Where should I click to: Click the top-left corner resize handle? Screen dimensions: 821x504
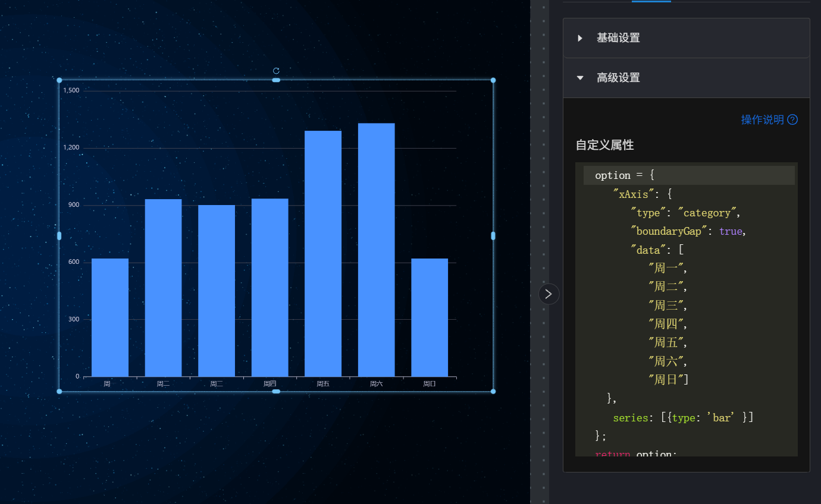coord(59,80)
